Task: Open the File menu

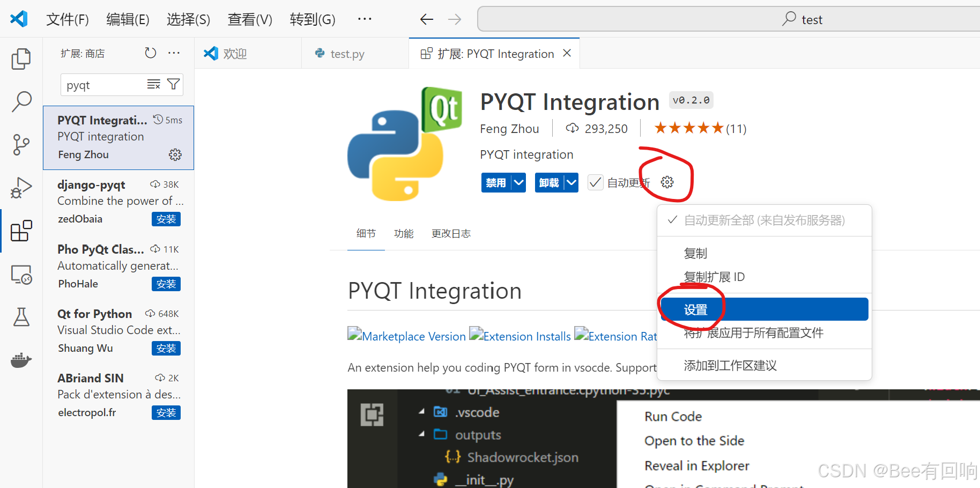Action: [x=68, y=20]
